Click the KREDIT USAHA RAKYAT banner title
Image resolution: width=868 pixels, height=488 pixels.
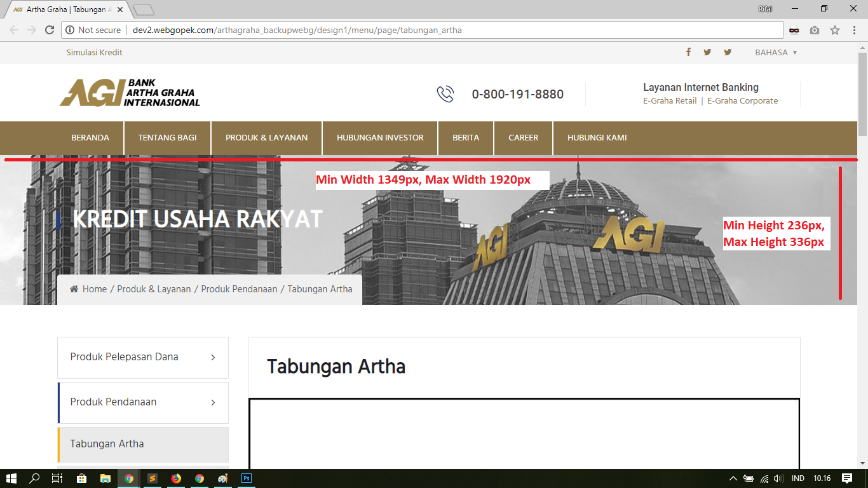198,219
